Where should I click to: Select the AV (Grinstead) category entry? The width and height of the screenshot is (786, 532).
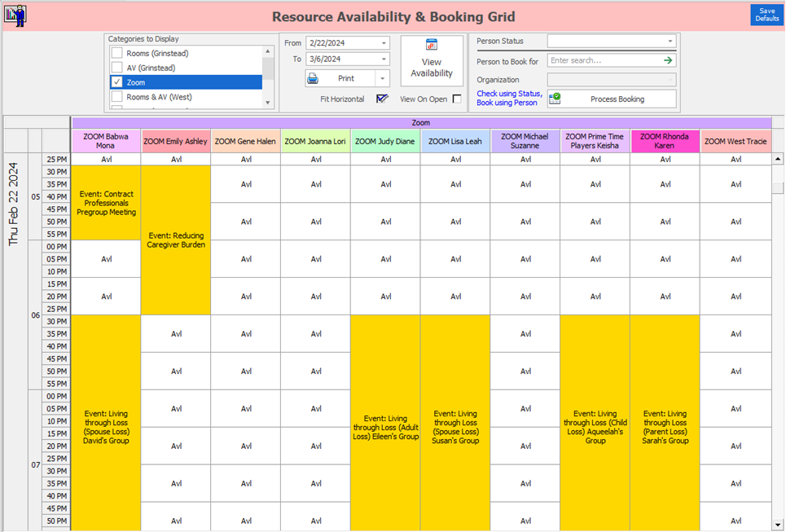(151, 67)
